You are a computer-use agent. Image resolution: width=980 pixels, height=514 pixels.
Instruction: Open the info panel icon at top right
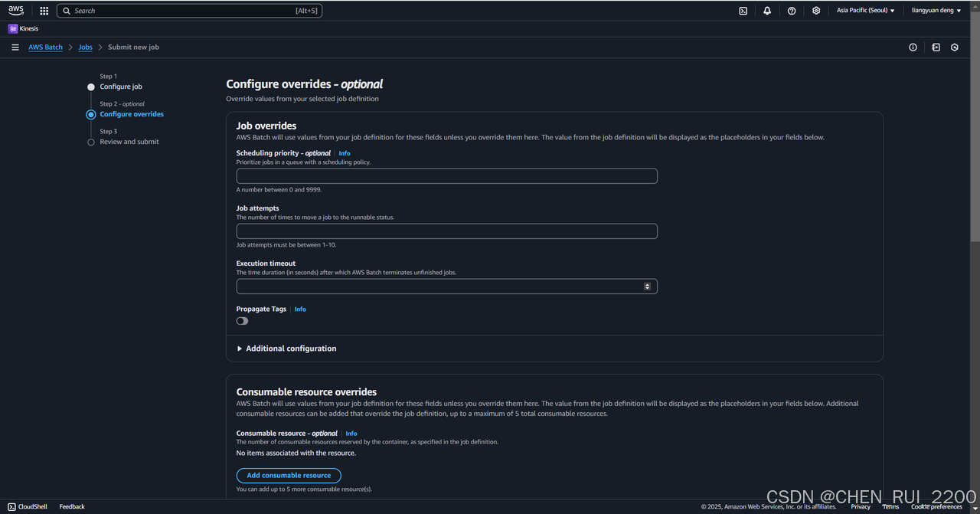click(x=913, y=47)
